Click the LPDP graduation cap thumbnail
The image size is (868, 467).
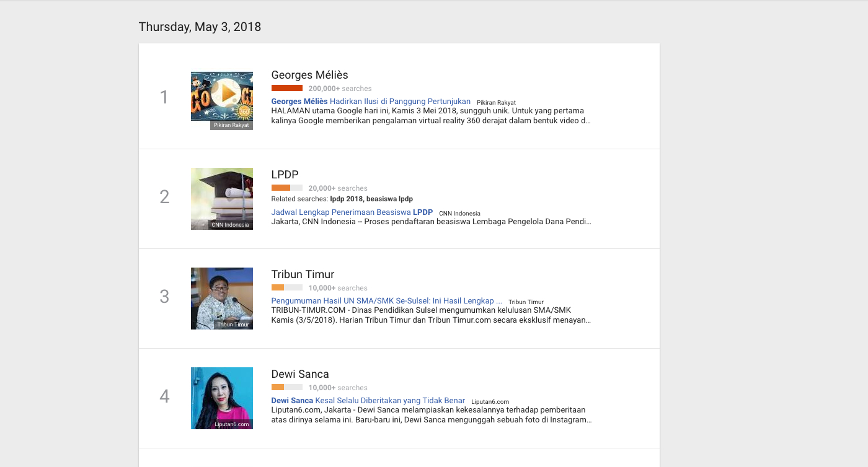point(221,198)
